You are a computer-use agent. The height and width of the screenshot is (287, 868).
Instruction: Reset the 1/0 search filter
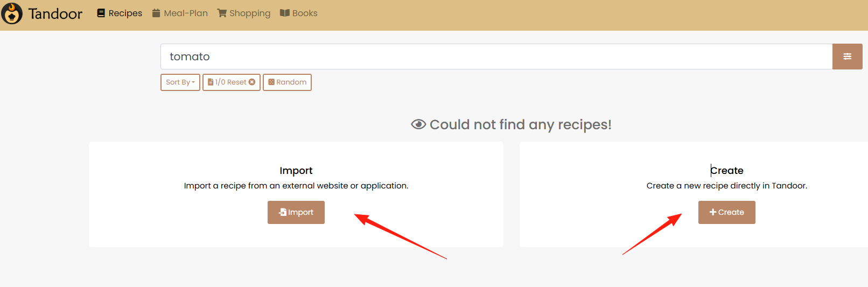point(232,82)
